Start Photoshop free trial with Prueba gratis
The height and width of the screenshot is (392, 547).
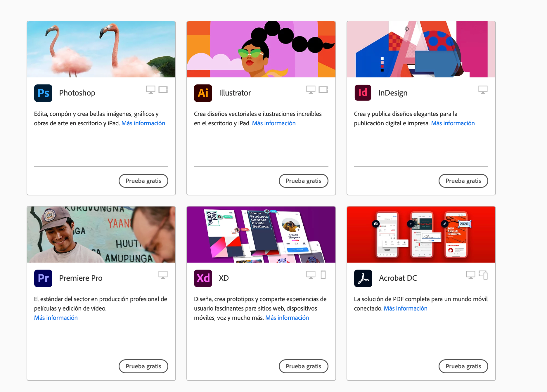[x=143, y=181]
